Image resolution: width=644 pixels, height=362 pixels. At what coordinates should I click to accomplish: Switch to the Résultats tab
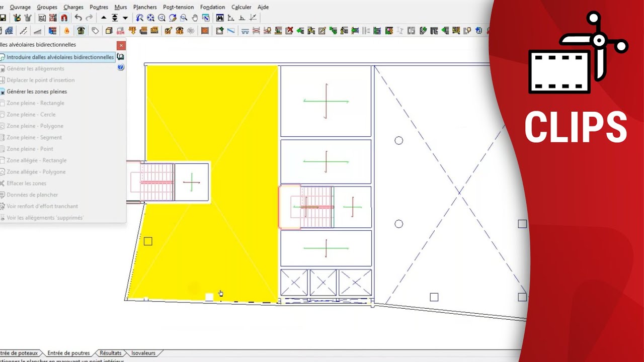point(110,353)
